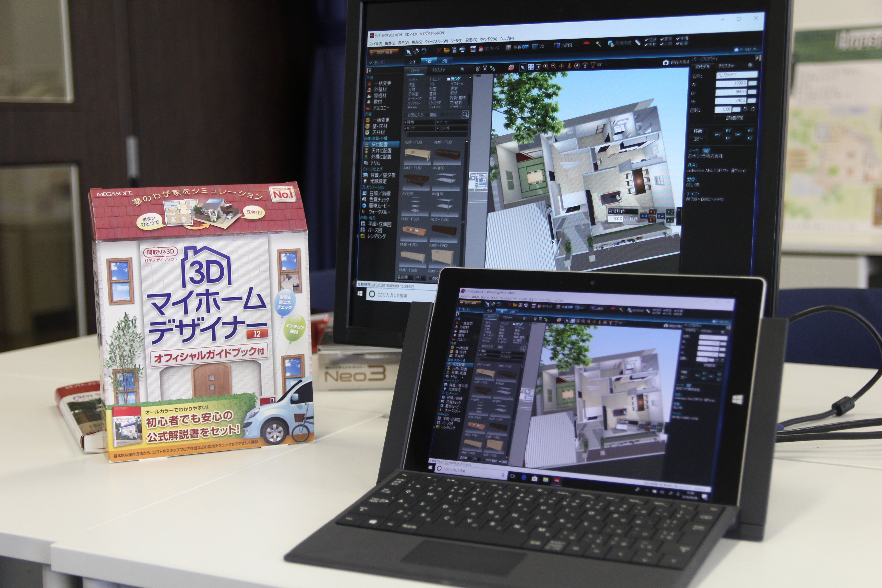Switch to the テクスチャ tab in the monitor's properties panel
Viewport: 882px width, 588px height.
[726, 66]
